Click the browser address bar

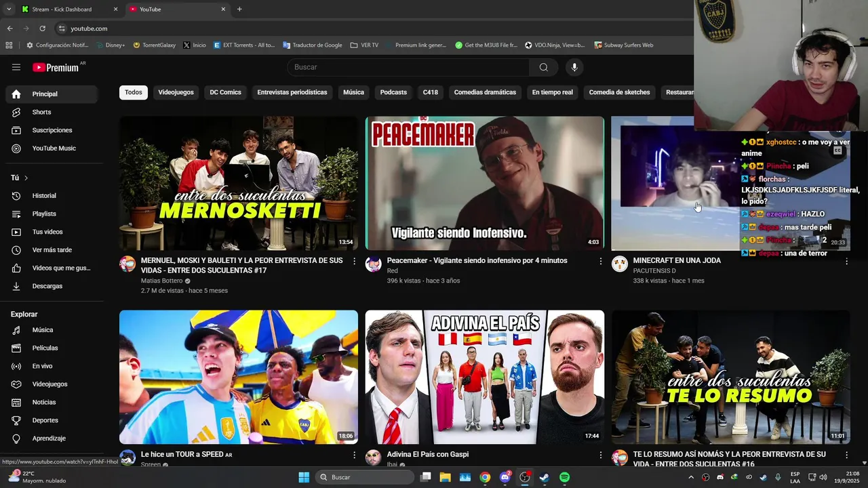click(x=373, y=28)
